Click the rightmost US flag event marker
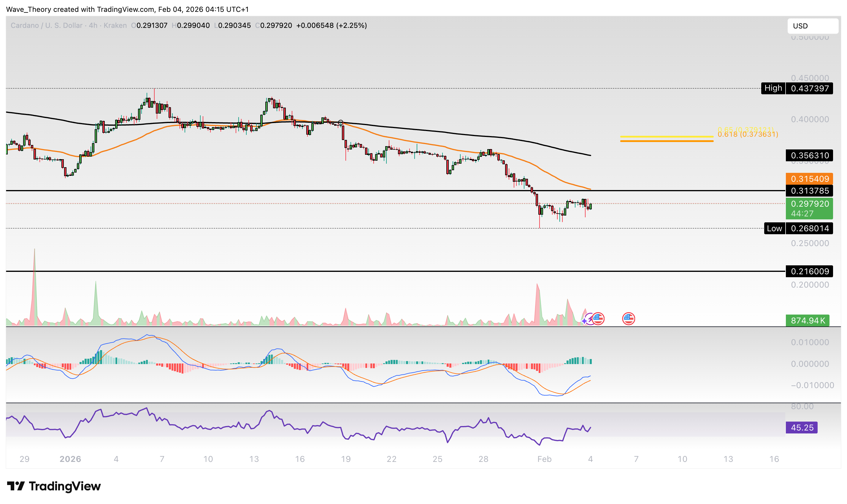Image resolution: width=847 pixels, height=504 pixels. point(629,319)
